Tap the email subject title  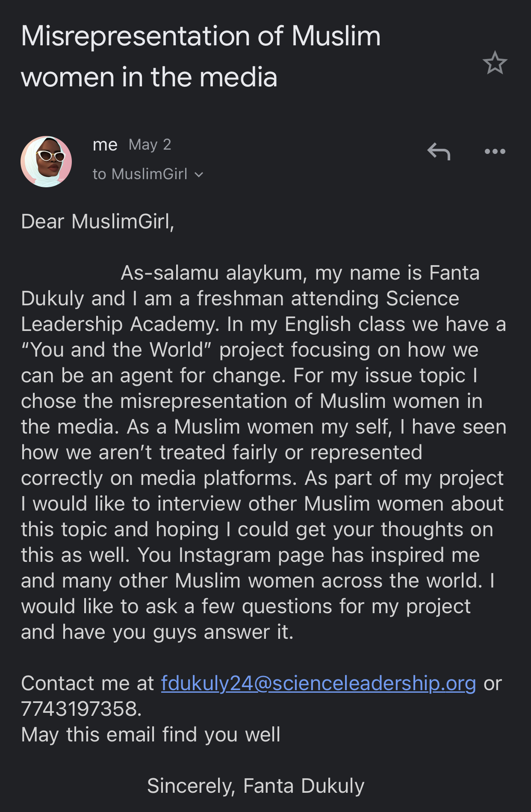point(200,56)
